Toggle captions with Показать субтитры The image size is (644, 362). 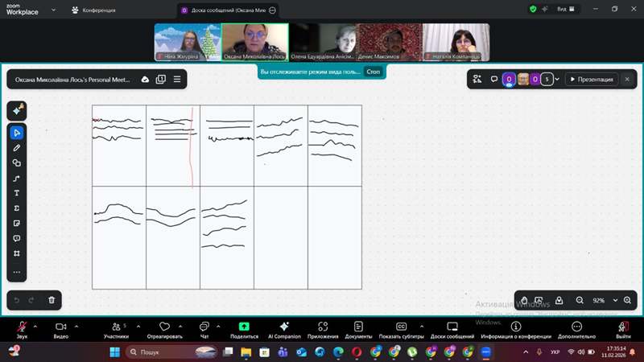(x=401, y=330)
